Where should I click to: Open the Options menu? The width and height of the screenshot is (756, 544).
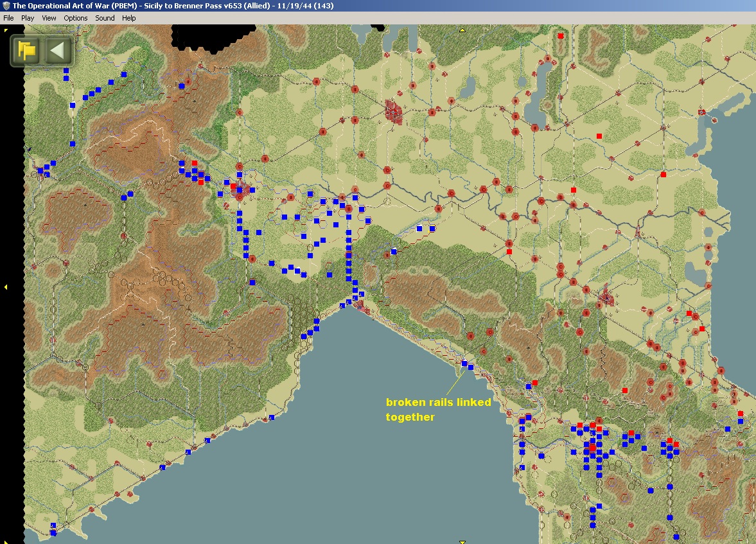(x=76, y=18)
